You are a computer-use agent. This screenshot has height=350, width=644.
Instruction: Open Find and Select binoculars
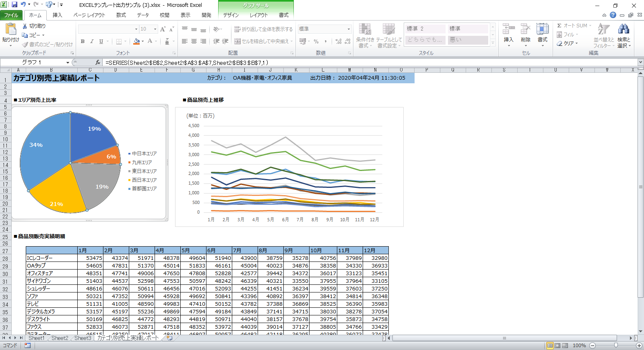pos(623,35)
